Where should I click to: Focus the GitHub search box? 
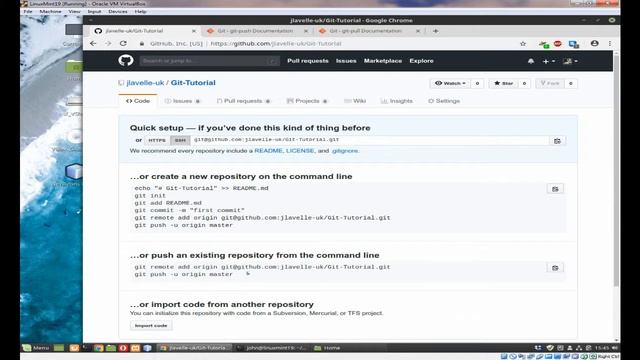pos(209,61)
